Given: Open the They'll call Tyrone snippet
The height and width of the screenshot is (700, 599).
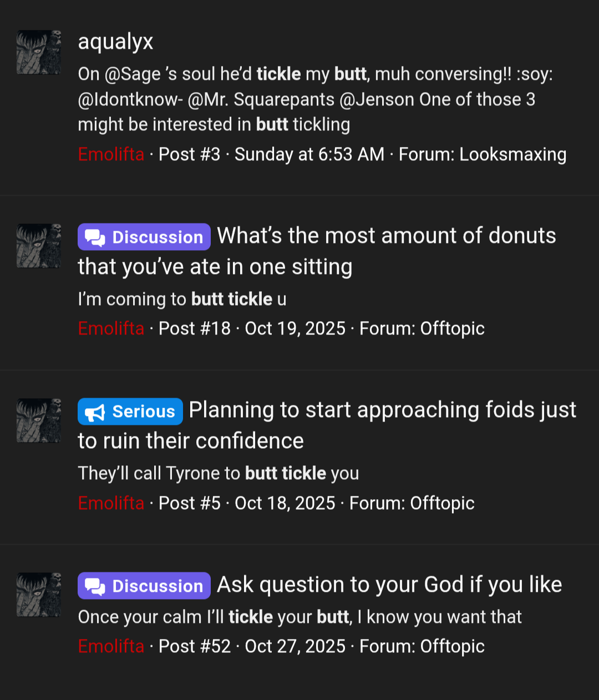Looking at the screenshot, I should coord(219,473).
